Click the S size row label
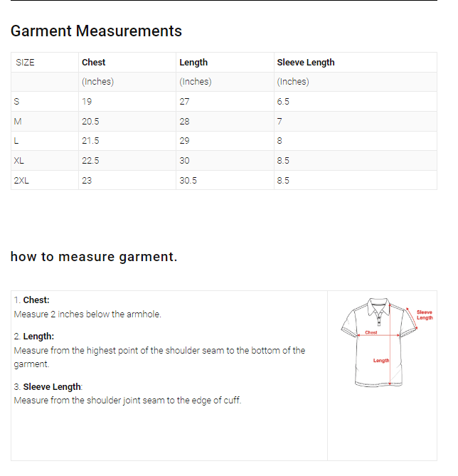Image resolution: width=458 pixels, height=476 pixels. click(x=16, y=102)
